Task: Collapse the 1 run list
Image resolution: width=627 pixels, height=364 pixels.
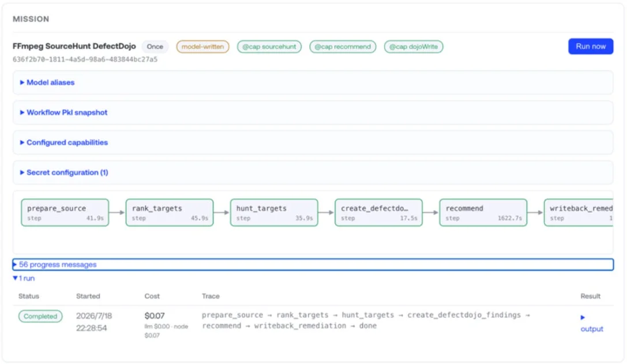Action: point(24,278)
